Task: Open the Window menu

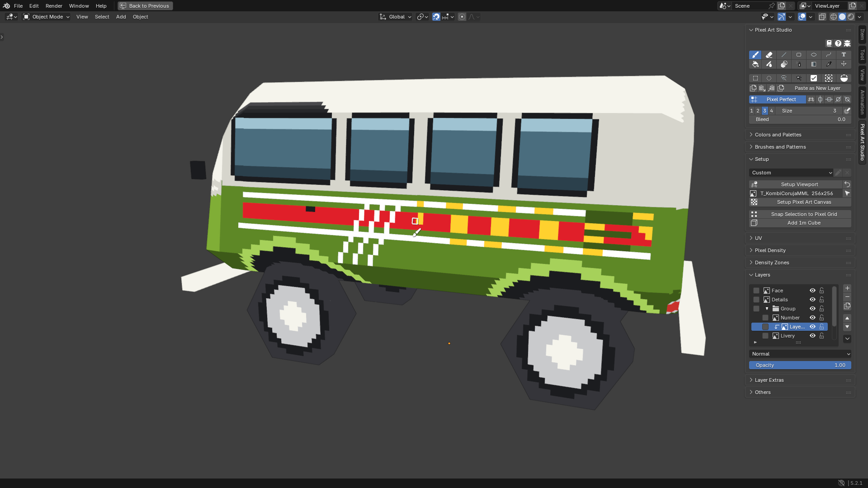Action: [x=79, y=6]
